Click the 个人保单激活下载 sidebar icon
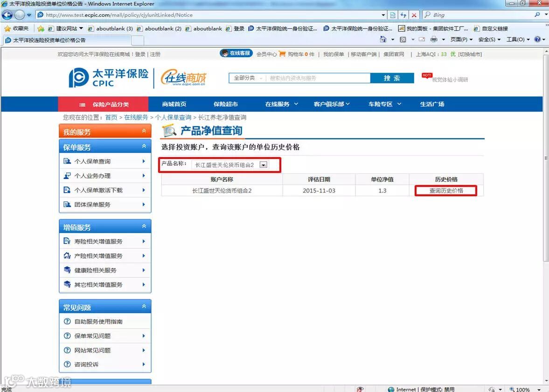Screen dimensions: 549x392 [x=67, y=190]
